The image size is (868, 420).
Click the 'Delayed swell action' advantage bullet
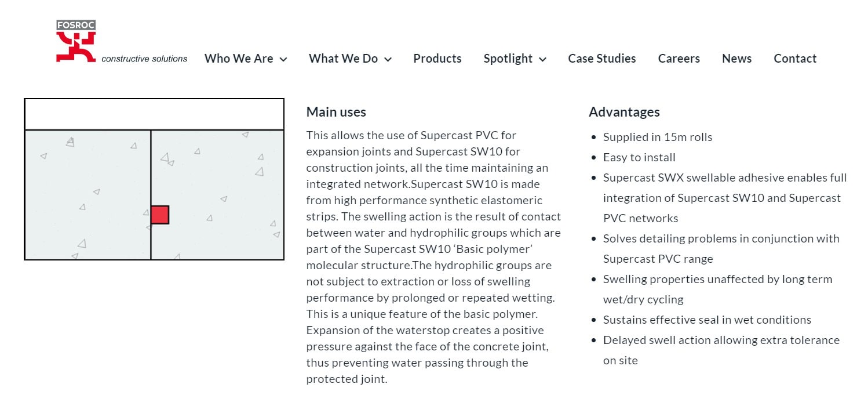(721, 340)
